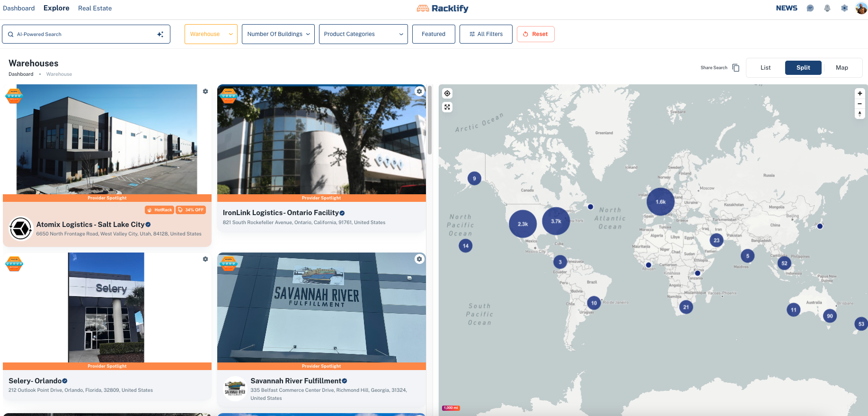This screenshot has width=868, height=416.
Task: Open Atomix Logistics - Salt Lake City listing
Action: 90,225
